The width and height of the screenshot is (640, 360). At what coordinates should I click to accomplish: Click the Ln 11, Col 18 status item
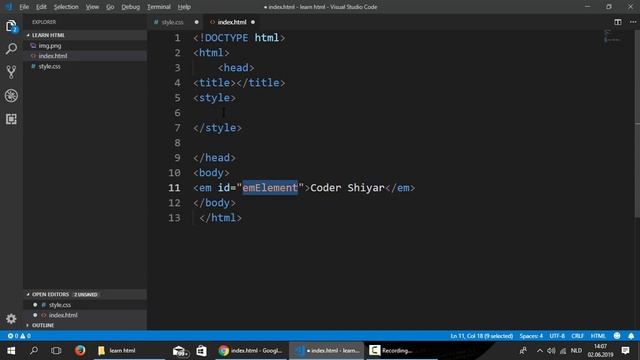482,336
